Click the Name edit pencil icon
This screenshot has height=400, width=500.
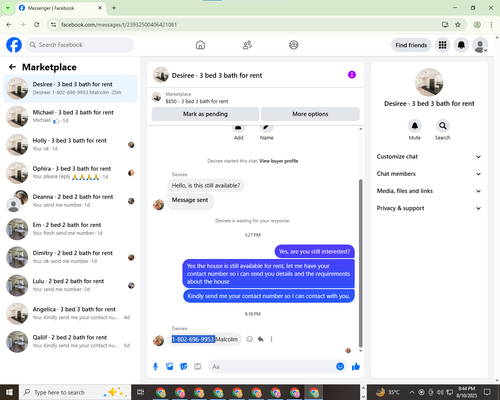[267, 128]
